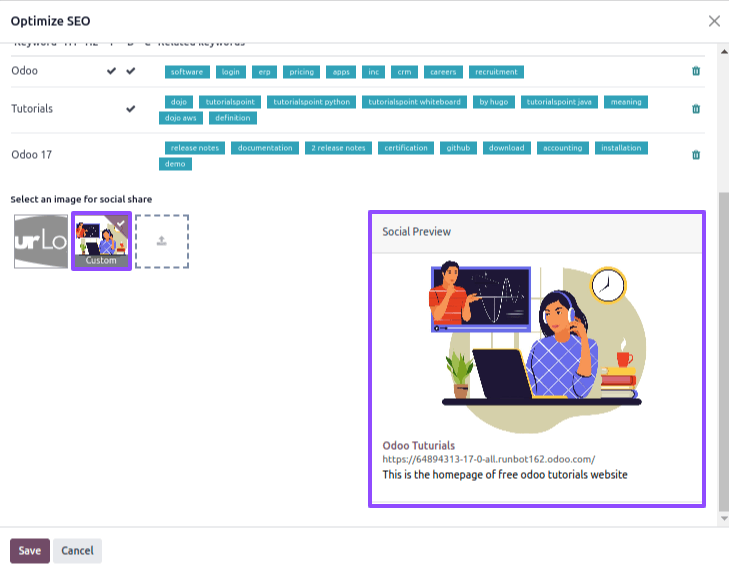
Task: Delete the Odoo keyword row
Action: tap(696, 71)
